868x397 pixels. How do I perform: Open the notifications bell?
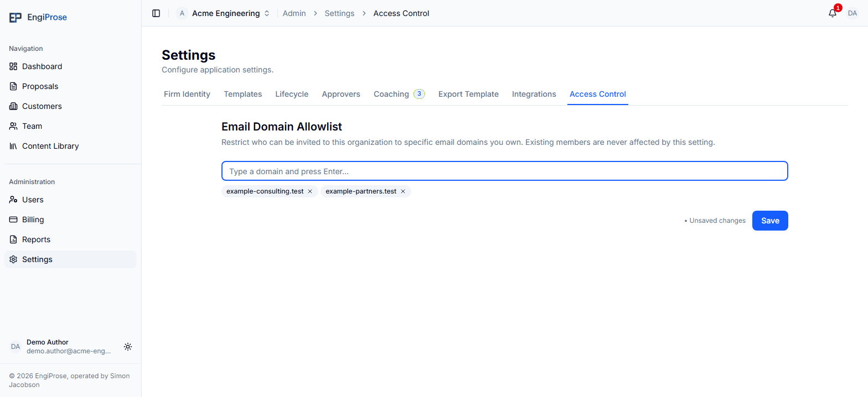coord(833,13)
